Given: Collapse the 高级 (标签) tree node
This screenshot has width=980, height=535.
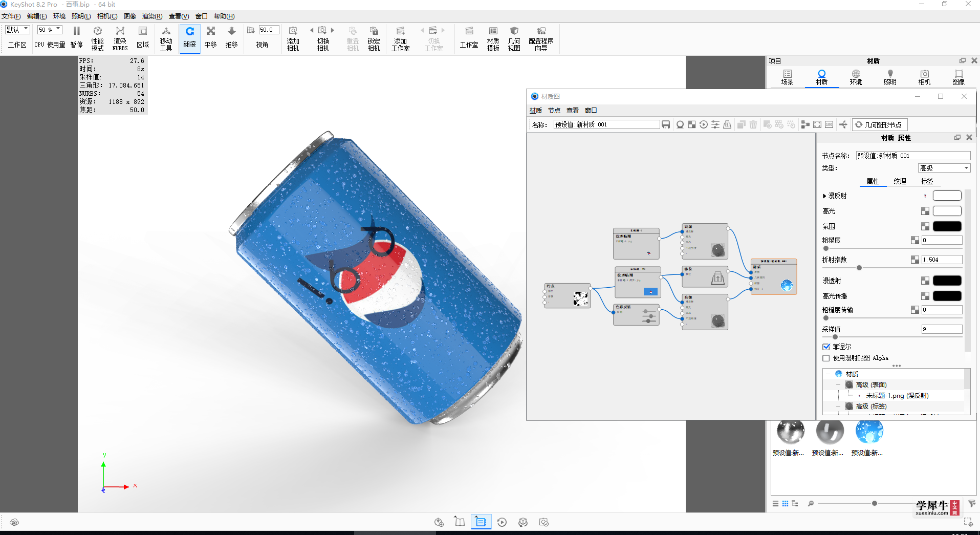Looking at the screenshot, I should point(838,406).
